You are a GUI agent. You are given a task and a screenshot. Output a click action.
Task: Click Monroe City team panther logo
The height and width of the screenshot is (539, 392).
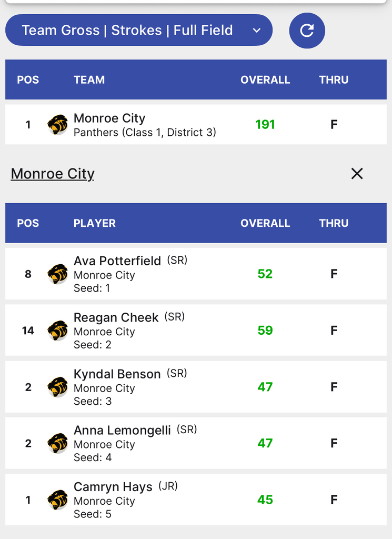point(57,125)
